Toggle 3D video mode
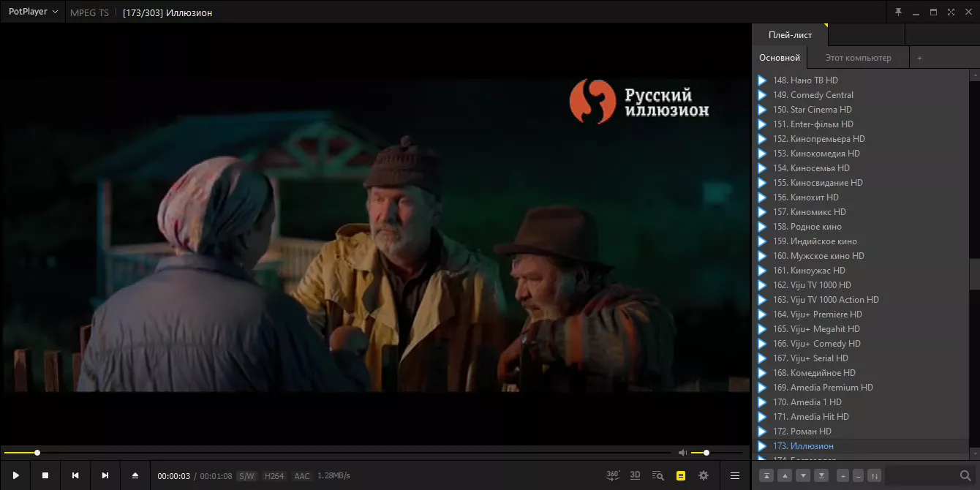The height and width of the screenshot is (490, 980). tap(635, 475)
